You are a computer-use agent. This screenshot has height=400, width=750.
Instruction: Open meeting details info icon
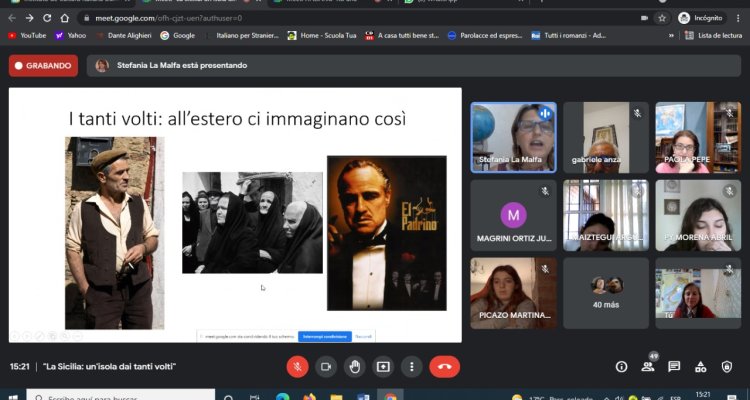pyautogui.click(x=621, y=367)
